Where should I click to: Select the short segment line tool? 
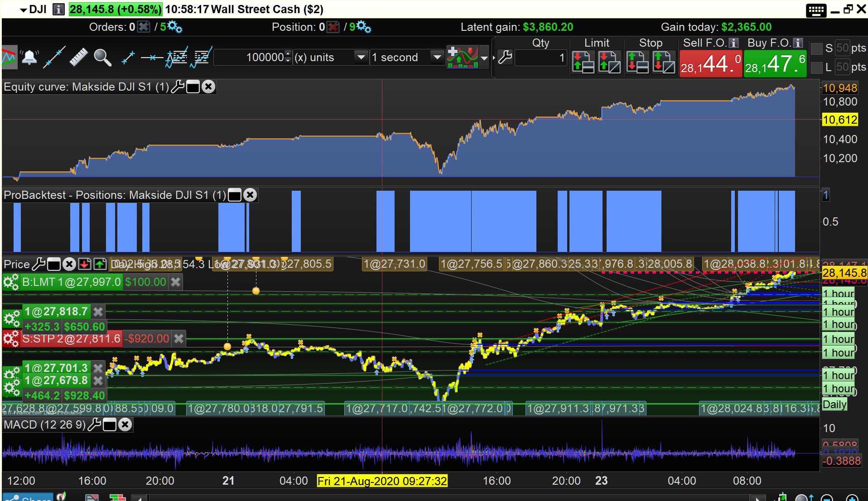tap(128, 58)
